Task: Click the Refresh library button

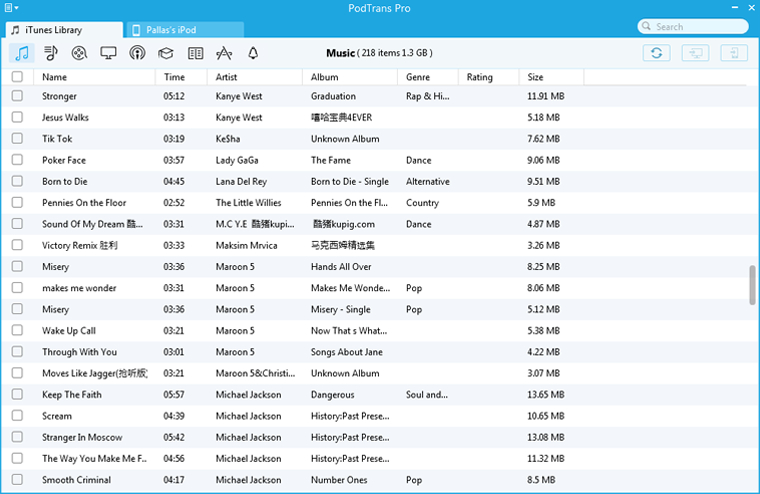Action: pos(656,53)
